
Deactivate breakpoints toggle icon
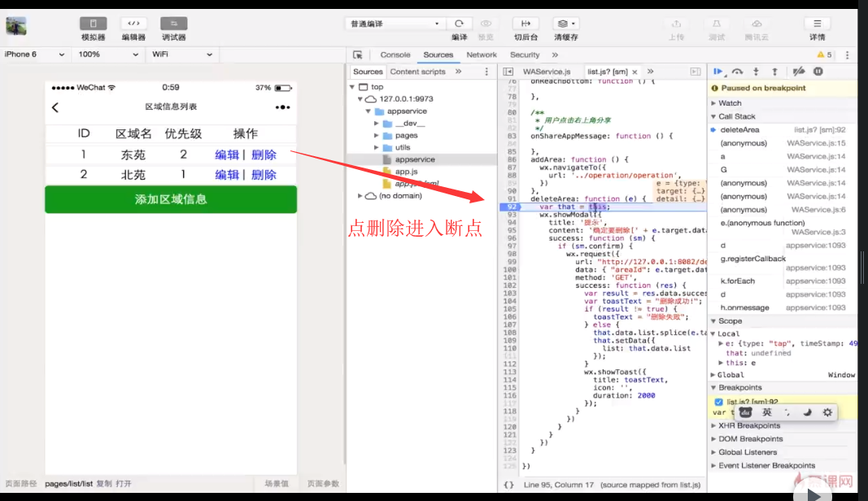click(798, 72)
